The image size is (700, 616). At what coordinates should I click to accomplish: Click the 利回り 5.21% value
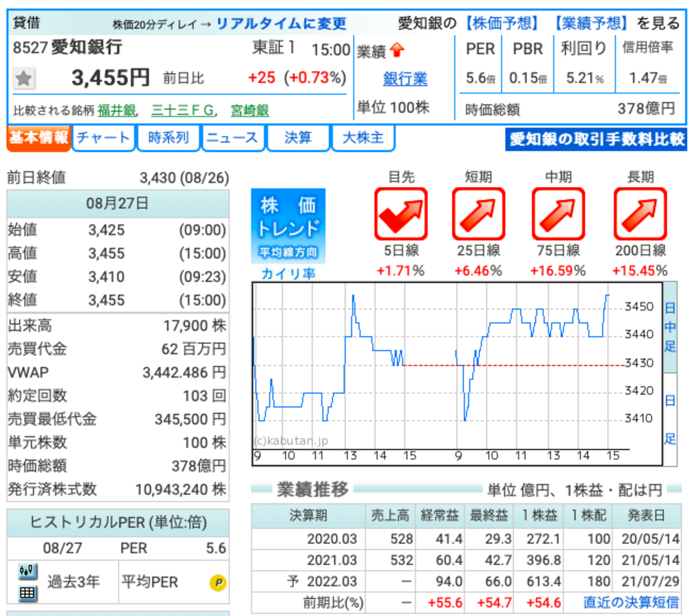[x=585, y=79]
